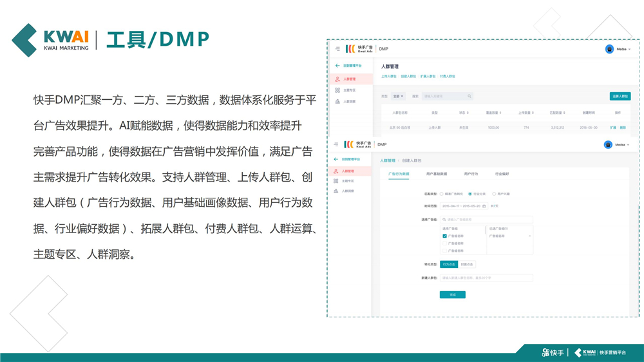Image resolution: width=644 pixels, height=362 pixels.
Task: Click 扩展 action in 北京 90 后白领 row
Action: (x=613, y=128)
